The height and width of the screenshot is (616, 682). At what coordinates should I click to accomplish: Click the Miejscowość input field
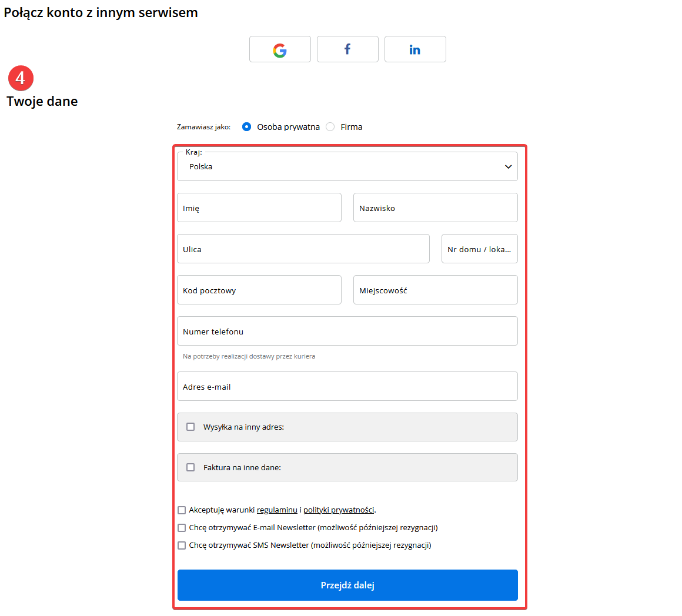coord(435,290)
